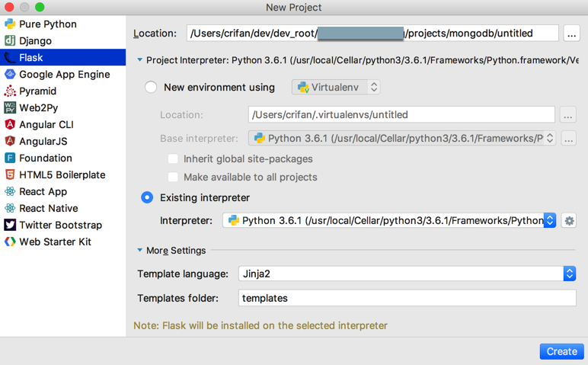Open the existing Interpreter dropdown
The height and width of the screenshot is (365, 588).
click(389, 220)
